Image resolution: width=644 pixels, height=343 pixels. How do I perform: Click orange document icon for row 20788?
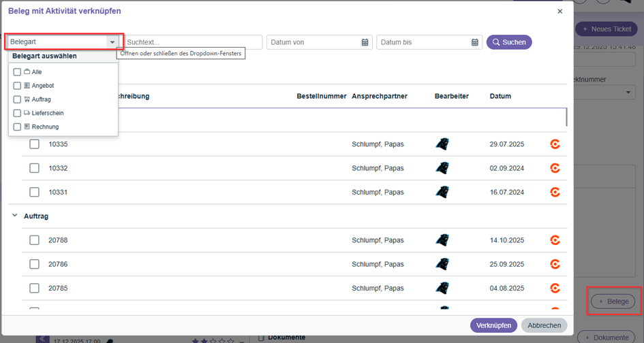click(555, 240)
